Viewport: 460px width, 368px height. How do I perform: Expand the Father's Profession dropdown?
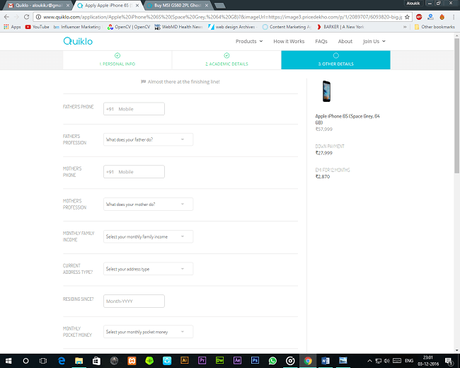pyautogui.click(x=148, y=139)
